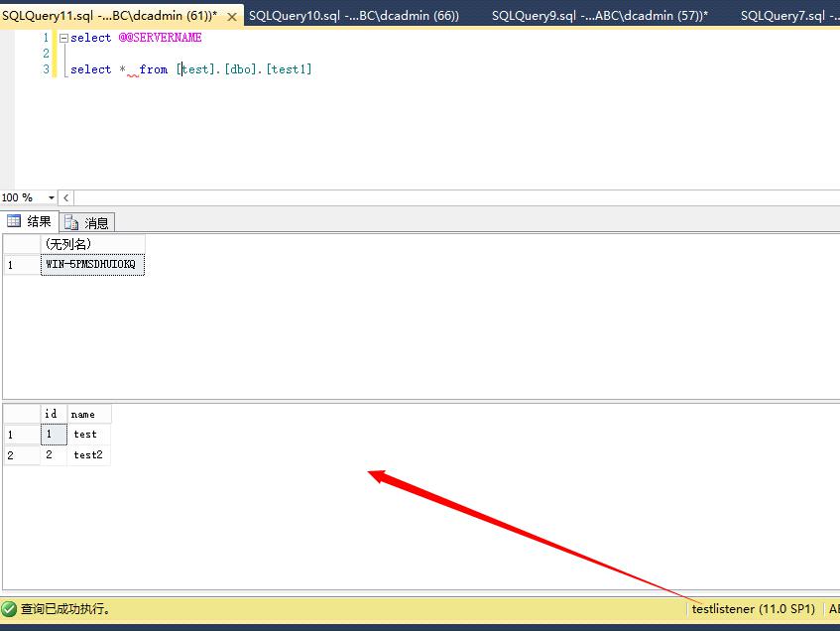
Task: Open the 100 % zoom dropdown
Action: pos(52,197)
